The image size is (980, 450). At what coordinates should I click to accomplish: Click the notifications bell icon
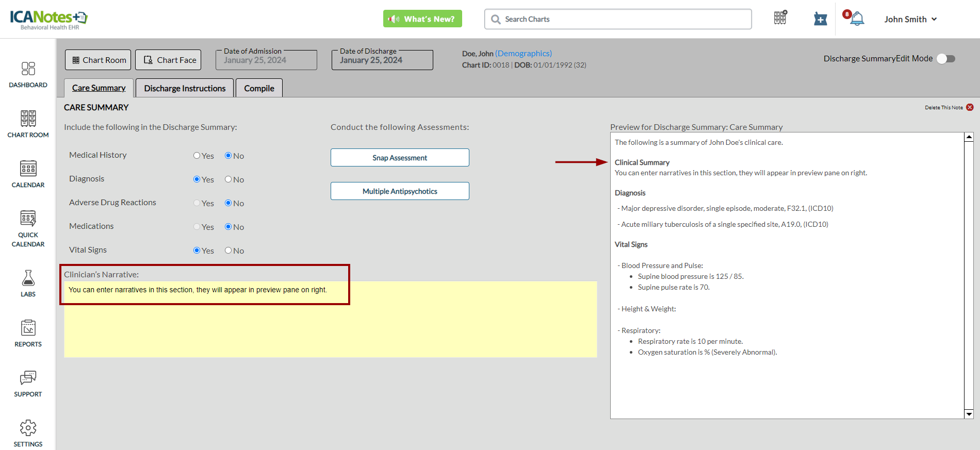click(857, 19)
